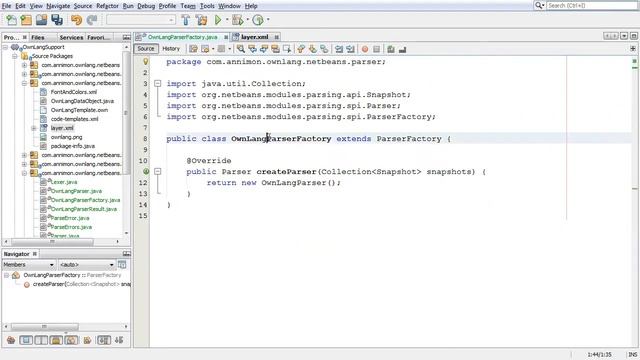This screenshot has height=360, width=640.
Task: Click the Clean and Build icon
Action: pos(201,20)
